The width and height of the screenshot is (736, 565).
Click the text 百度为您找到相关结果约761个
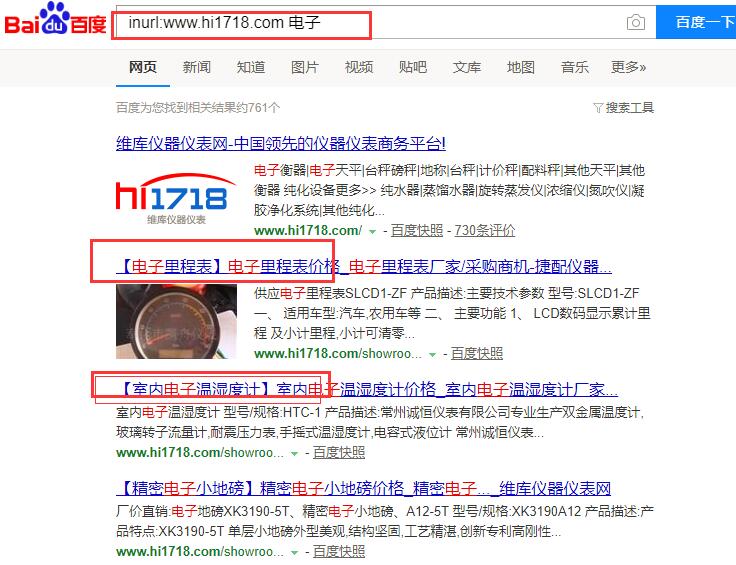(198, 108)
